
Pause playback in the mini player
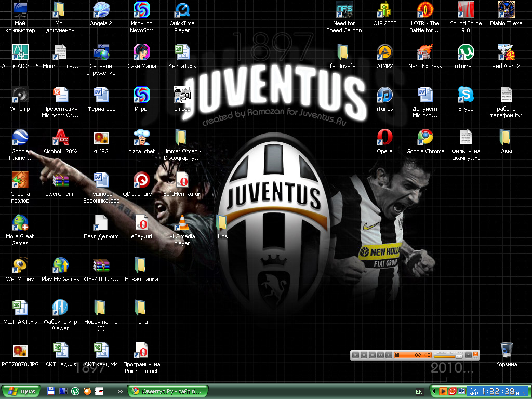click(x=364, y=355)
